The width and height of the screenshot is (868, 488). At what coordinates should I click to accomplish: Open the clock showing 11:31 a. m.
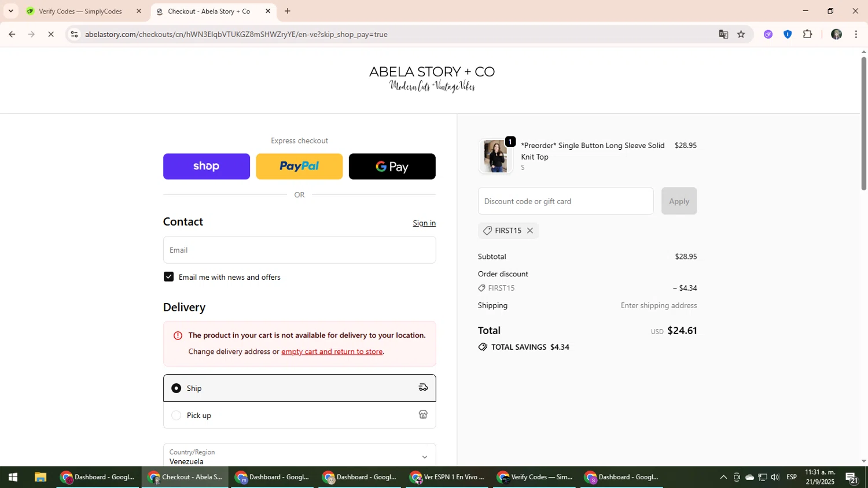click(x=820, y=477)
